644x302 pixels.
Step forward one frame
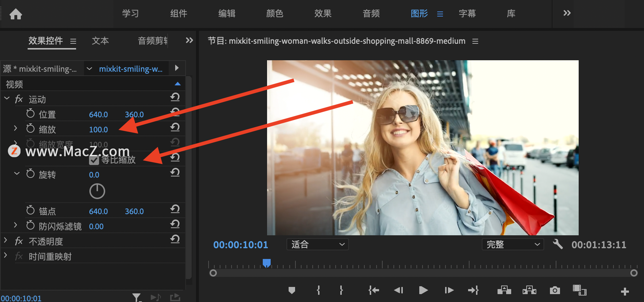click(449, 290)
